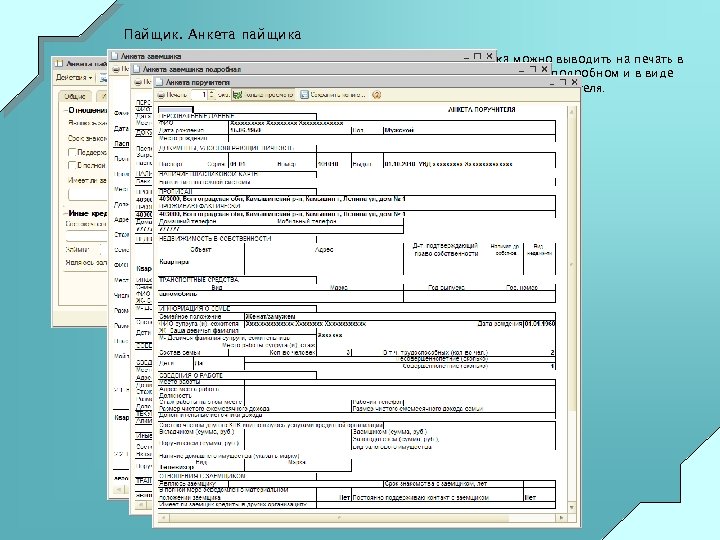Tick the lower of the two checkboxes in Анкета пайщика

click(72, 165)
